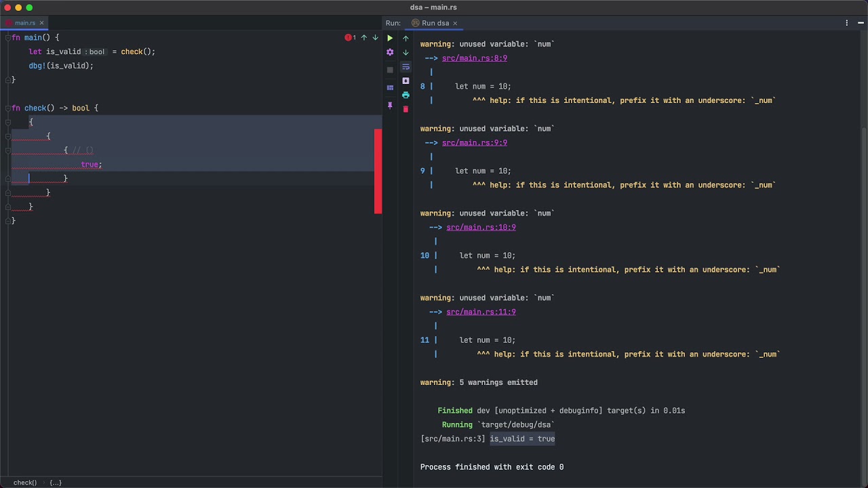Screen dimensions: 868x488
Task: Close the Run dsa tab
Action: click(455, 23)
